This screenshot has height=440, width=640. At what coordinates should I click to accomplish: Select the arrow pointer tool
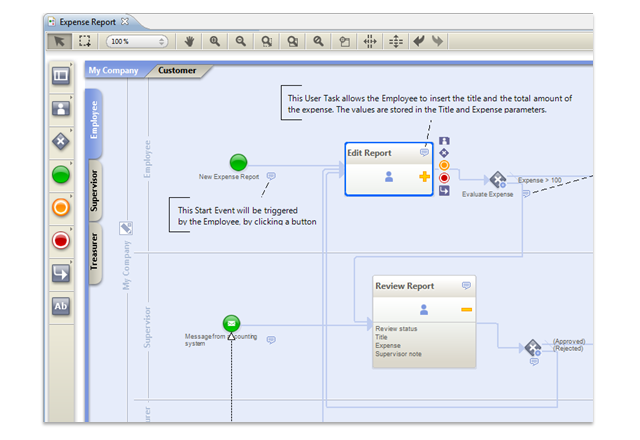60,41
